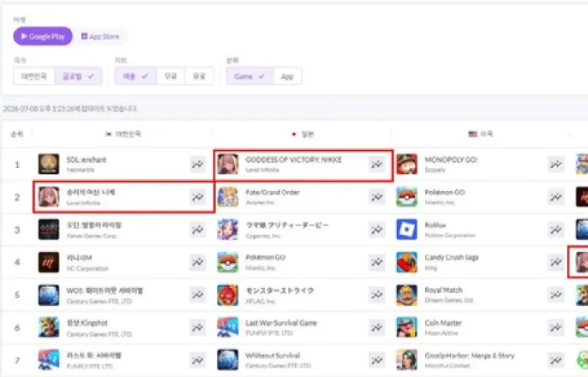Select the Google Play market button
Screen dimensions: 588x377
click(x=43, y=36)
